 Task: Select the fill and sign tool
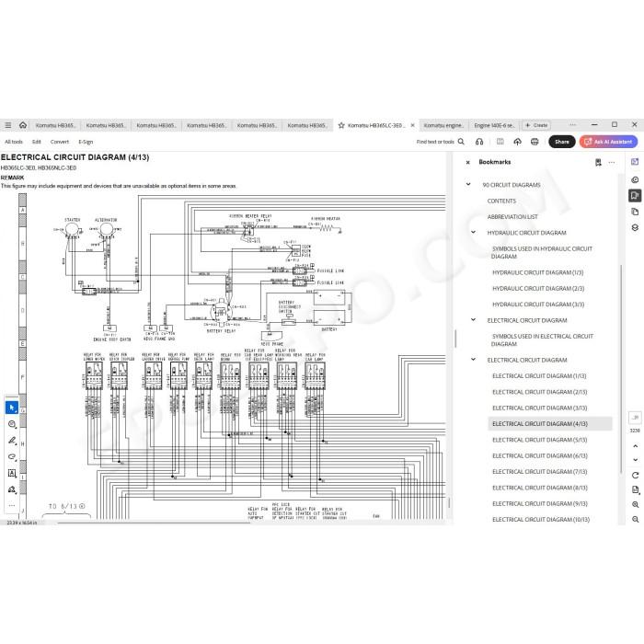tap(12, 489)
